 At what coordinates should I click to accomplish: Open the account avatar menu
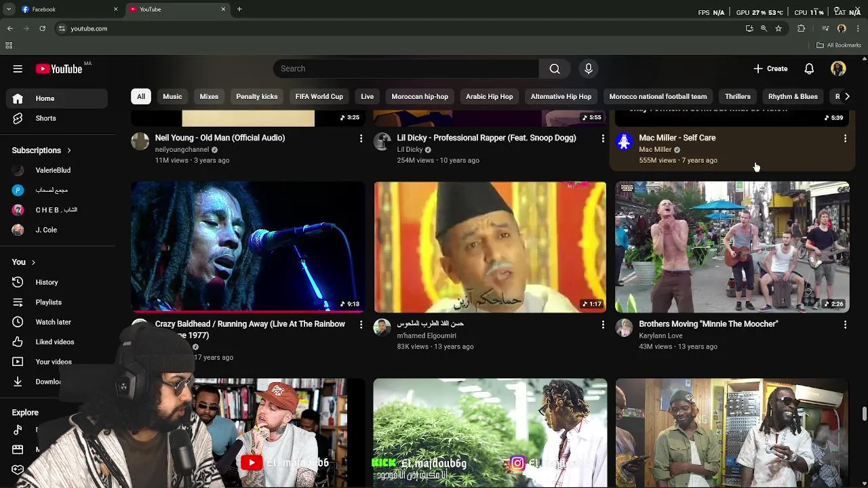coord(838,68)
